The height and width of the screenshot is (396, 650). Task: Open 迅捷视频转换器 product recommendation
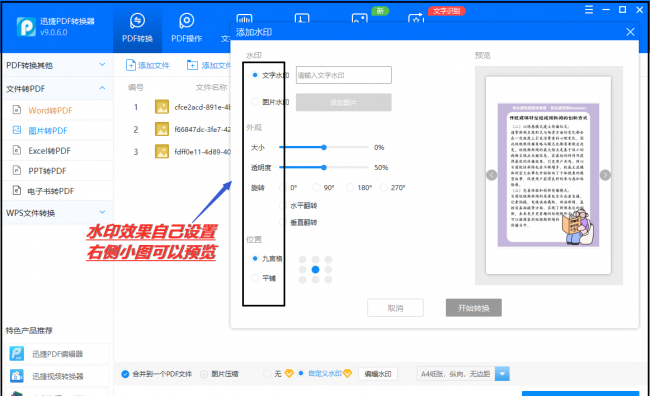click(58, 376)
